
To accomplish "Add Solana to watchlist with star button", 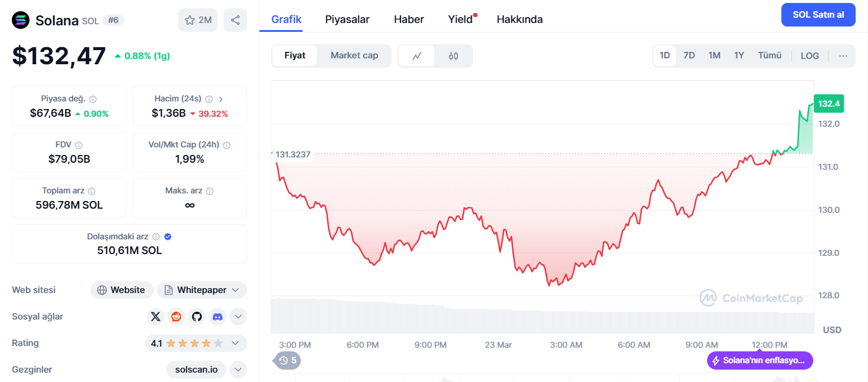I will click(198, 20).
